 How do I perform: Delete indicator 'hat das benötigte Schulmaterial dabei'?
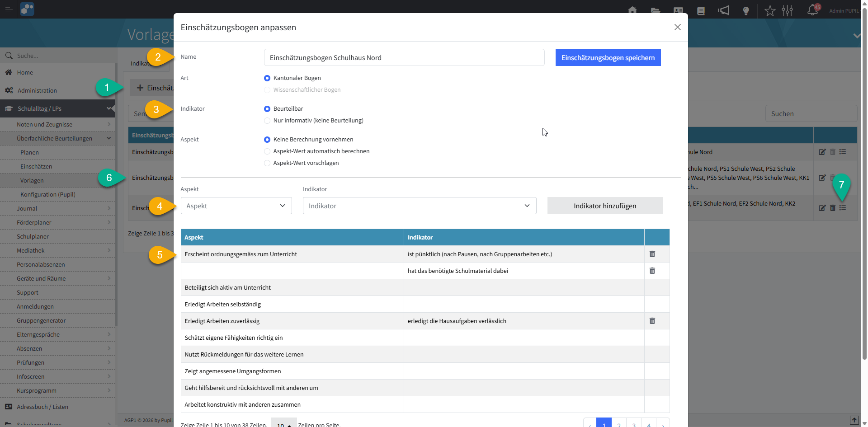tap(652, 271)
